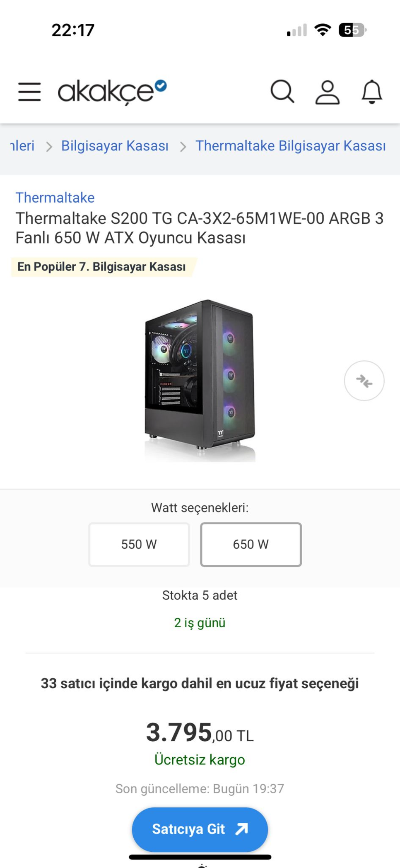Tap the Satıcıya Git button
Image resolution: width=400 pixels, height=868 pixels.
200,829
